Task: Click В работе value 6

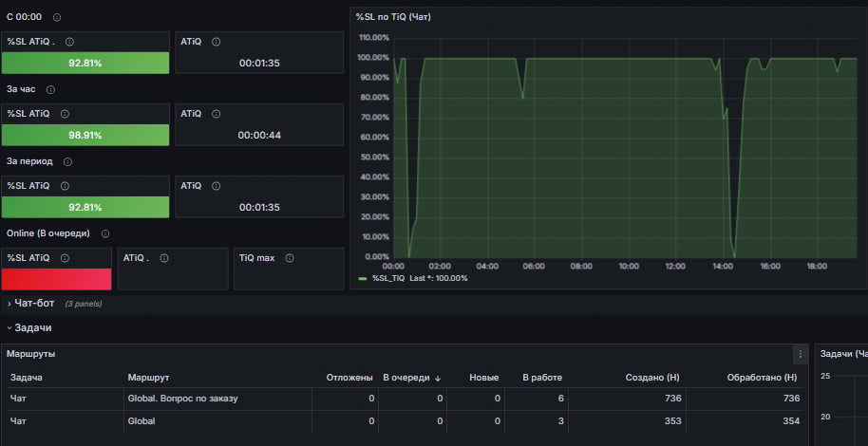Action: tap(560, 399)
